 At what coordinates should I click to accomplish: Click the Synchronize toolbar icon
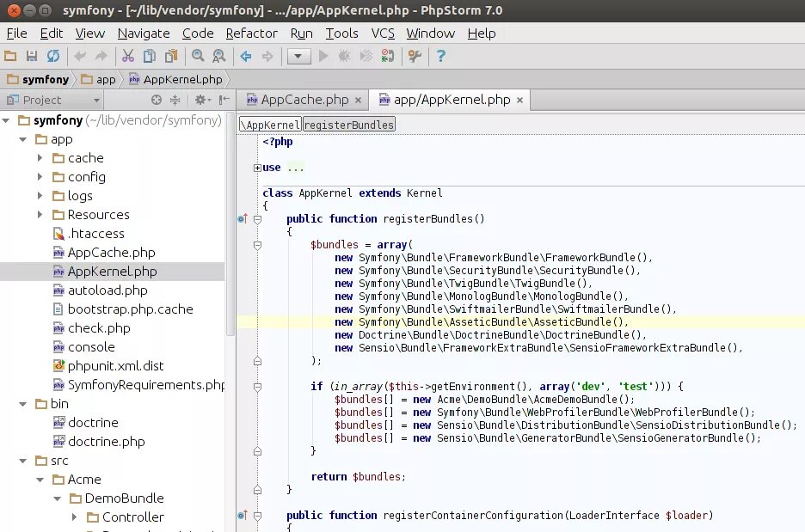(52, 56)
